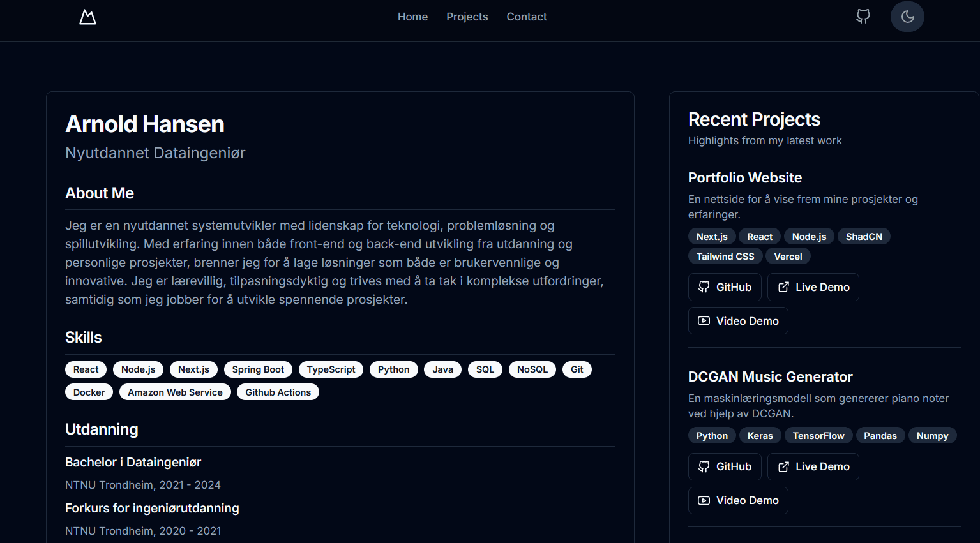Select the Amazon Web Service skill badge
Image resolution: width=980 pixels, height=543 pixels.
click(x=174, y=392)
